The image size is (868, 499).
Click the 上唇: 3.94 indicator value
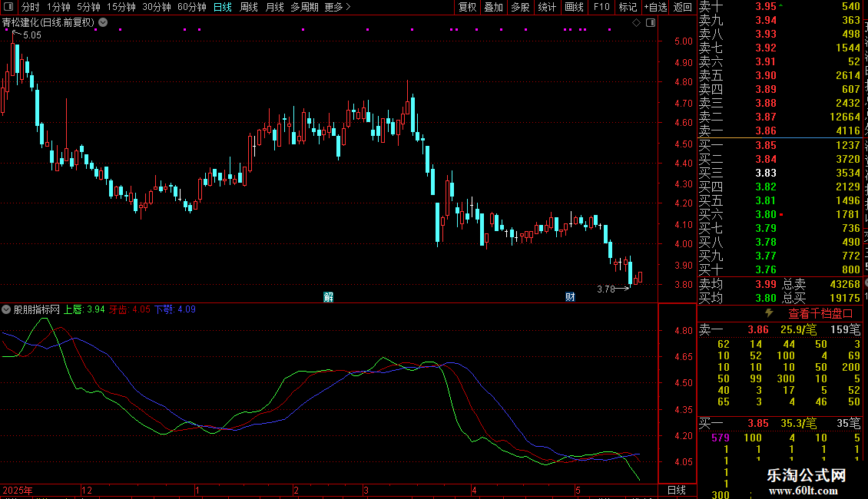tap(84, 309)
